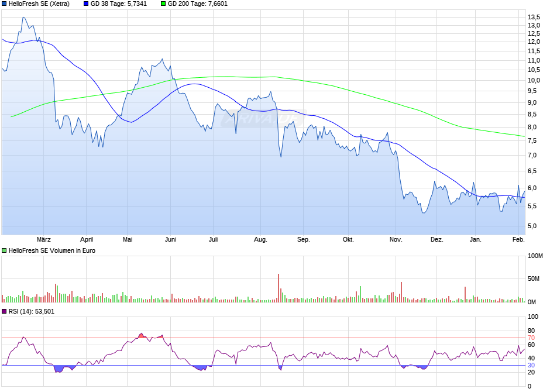Select the 'GD 38 Tage: 5,7341' label

point(119,4)
